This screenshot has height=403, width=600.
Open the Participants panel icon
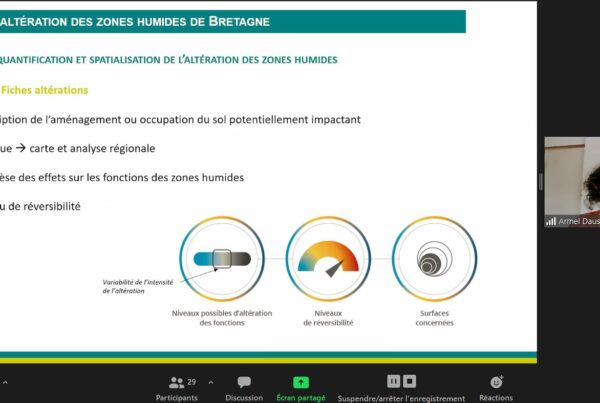click(177, 382)
